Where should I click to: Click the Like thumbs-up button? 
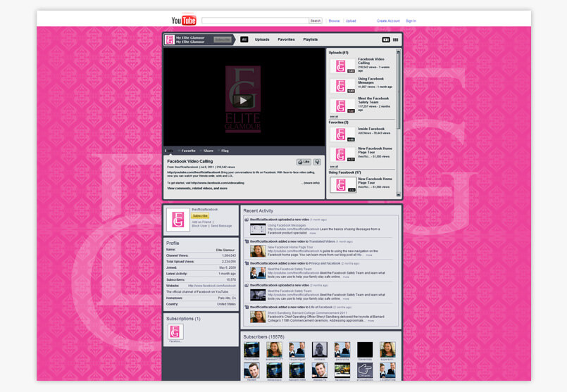(x=304, y=162)
